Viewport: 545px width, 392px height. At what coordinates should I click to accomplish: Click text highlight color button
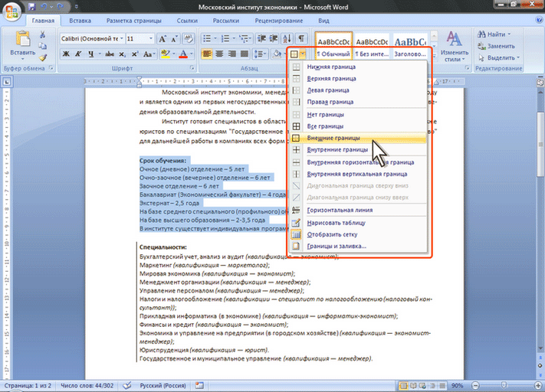[x=166, y=54]
